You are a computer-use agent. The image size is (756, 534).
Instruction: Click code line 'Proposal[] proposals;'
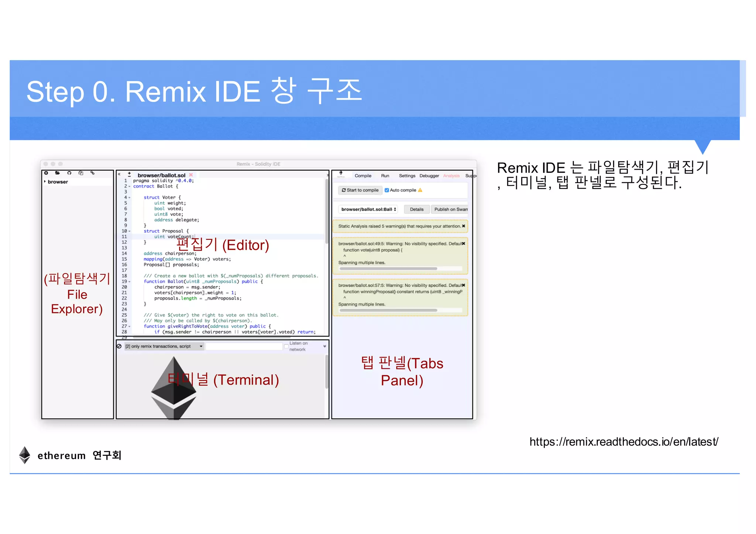pos(171,265)
